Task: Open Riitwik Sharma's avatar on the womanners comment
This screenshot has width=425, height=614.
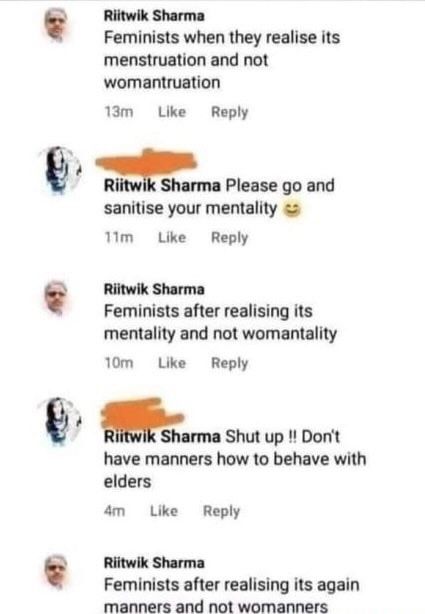Action: (56, 572)
